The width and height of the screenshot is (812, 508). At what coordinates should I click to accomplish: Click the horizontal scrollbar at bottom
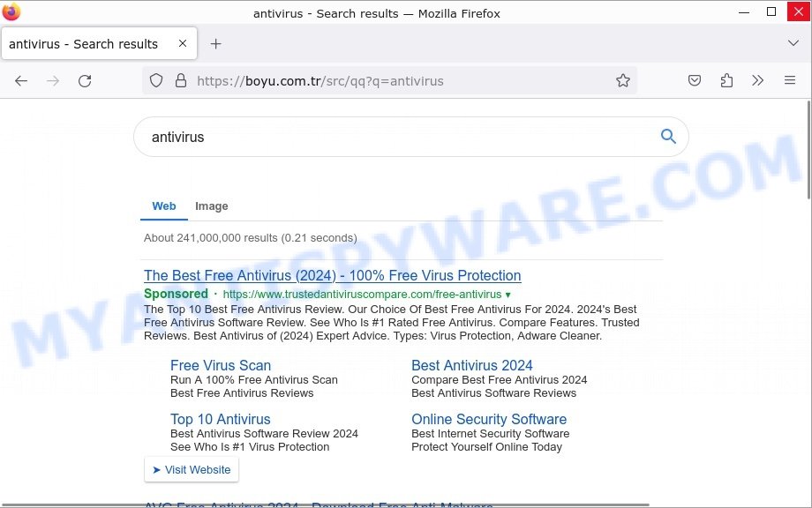pos(325,504)
